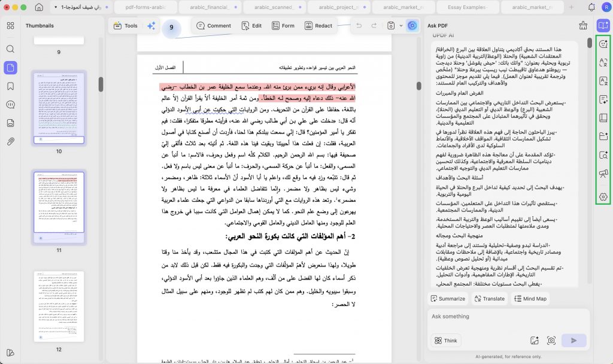This screenshot has height=364, width=613.
Task: Clear chat with the broom icon
Action: click(583, 25)
